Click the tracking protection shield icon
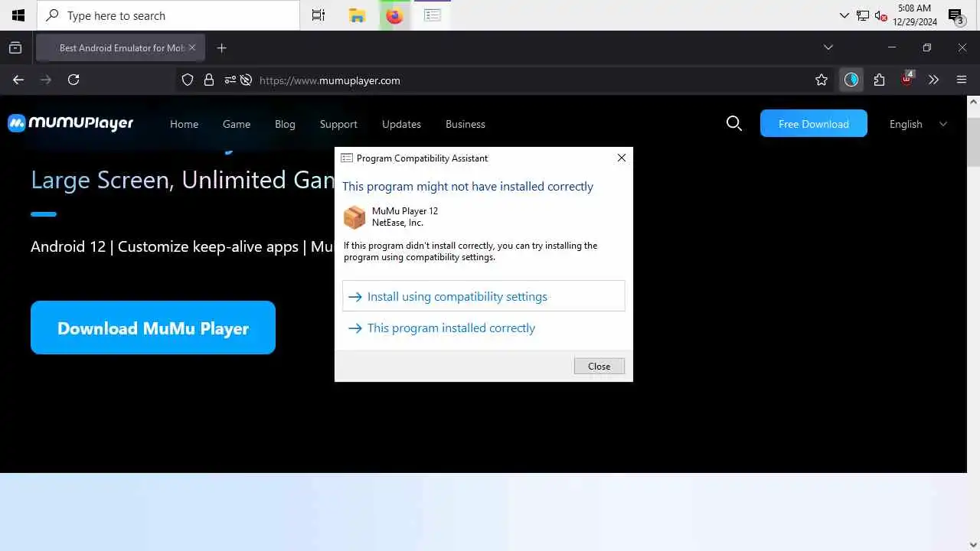 click(188, 80)
